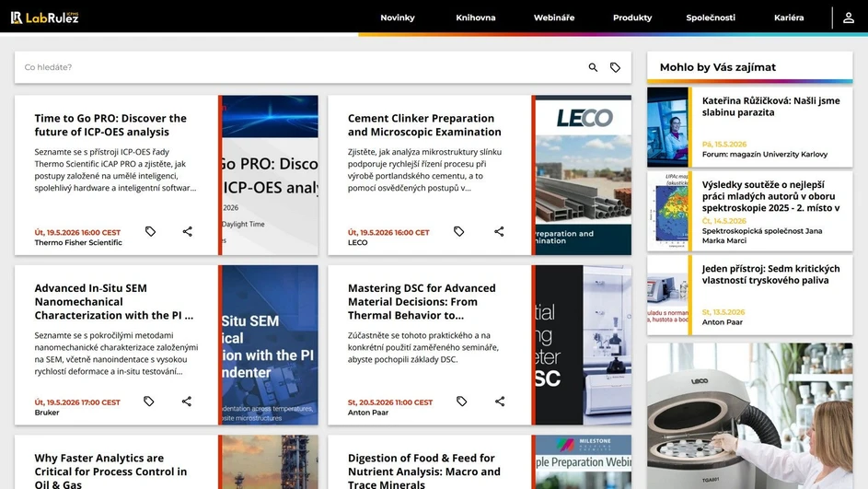Viewport: 868px width, 489px height.
Task: Open 'Time to Go PRO' webinar title
Action: [110, 125]
